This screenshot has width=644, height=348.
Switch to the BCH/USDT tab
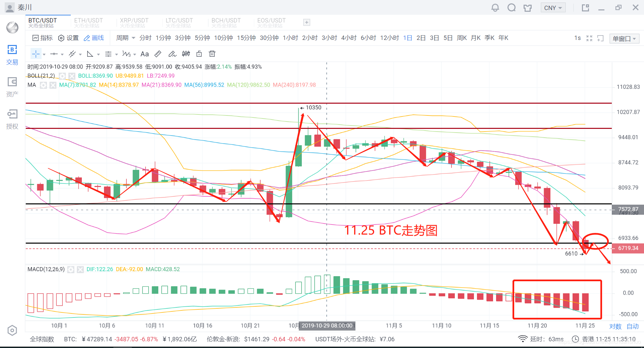click(x=226, y=23)
